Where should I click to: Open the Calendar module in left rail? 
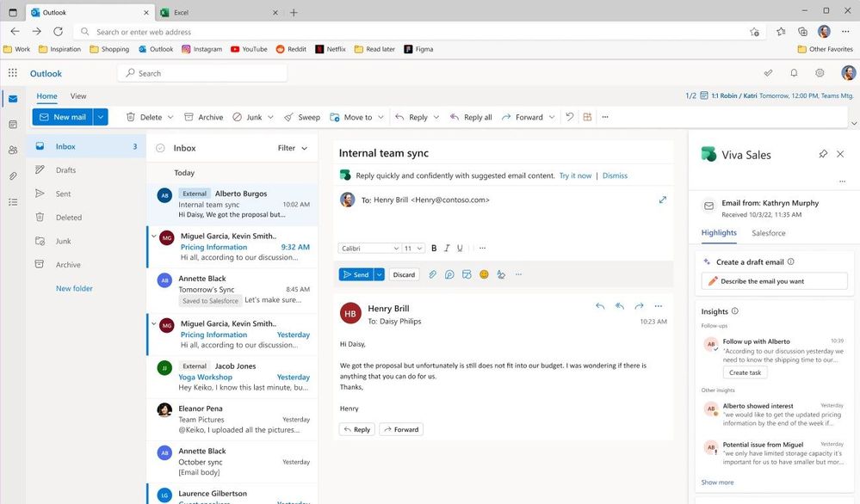13,125
